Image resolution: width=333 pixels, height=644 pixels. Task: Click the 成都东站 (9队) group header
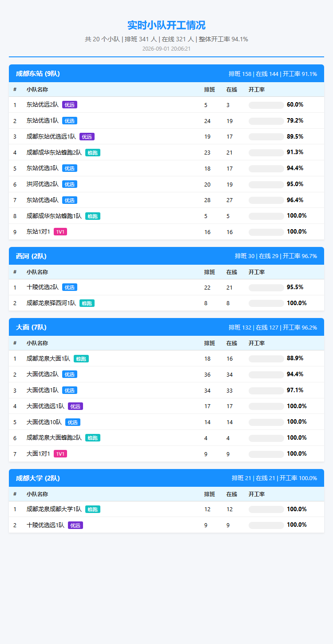point(166,74)
